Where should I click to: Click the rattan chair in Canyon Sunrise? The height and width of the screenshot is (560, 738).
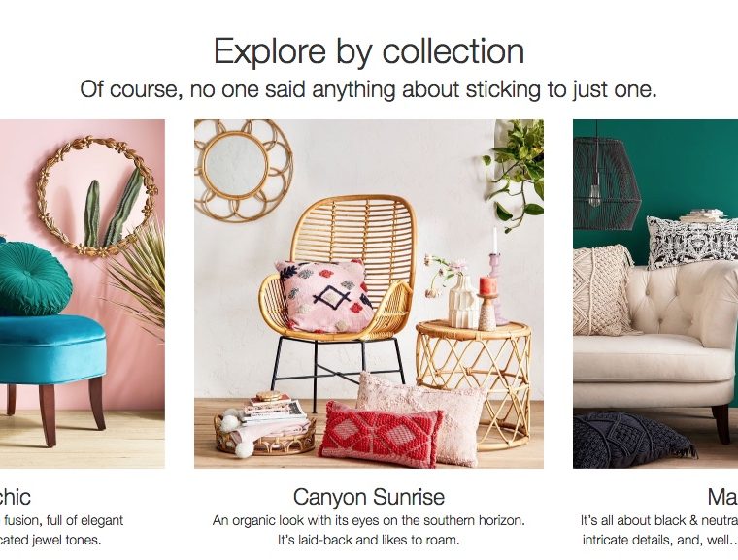[x=338, y=292]
